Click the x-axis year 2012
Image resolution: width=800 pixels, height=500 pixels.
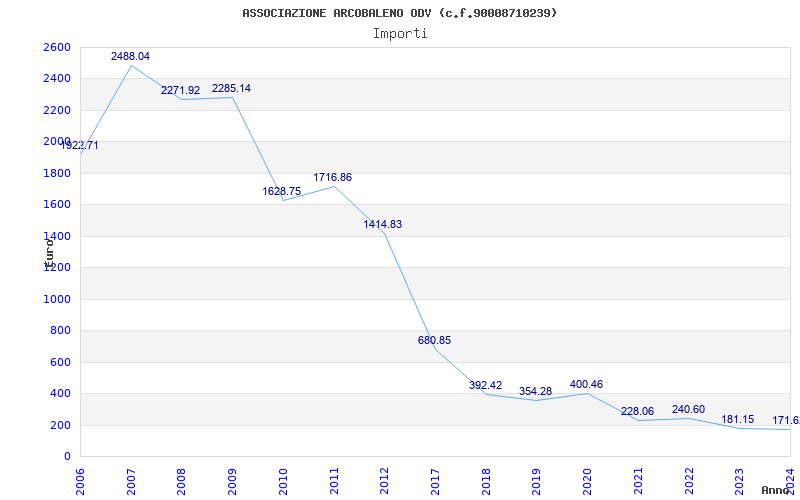pyautogui.click(x=384, y=482)
